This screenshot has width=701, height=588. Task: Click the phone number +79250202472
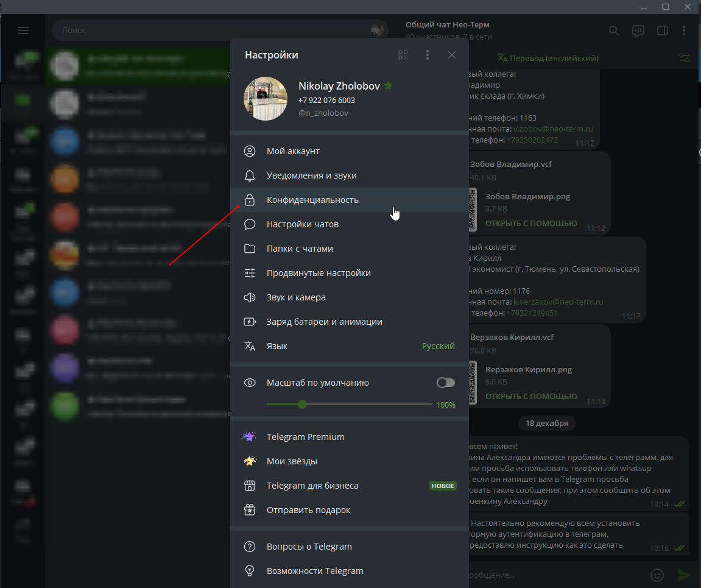pyautogui.click(x=532, y=140)
